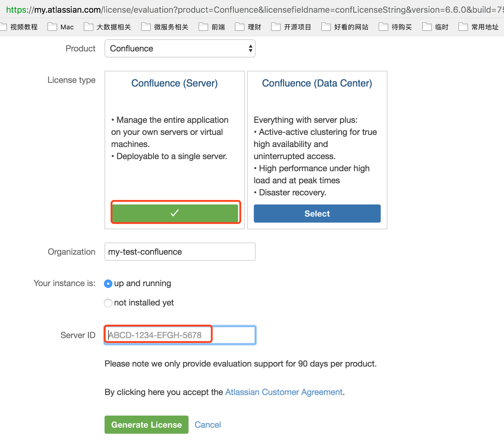Open the Atlassian Customer Agreement link

tap(283, 392)
